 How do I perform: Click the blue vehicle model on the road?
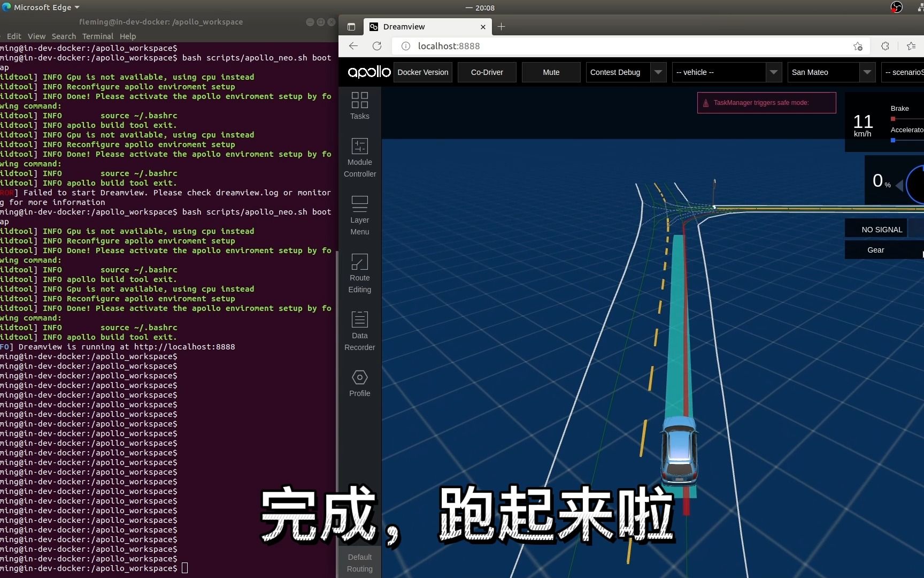click(679, 451)
